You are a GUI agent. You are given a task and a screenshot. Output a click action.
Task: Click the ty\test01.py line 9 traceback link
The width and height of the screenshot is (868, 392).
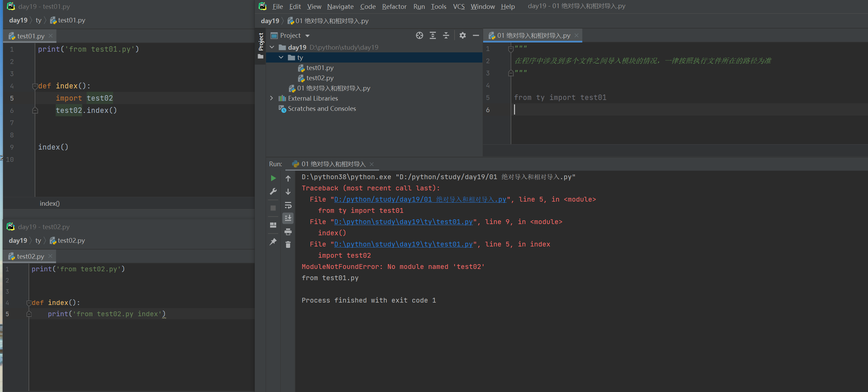(x=403, y=222)
